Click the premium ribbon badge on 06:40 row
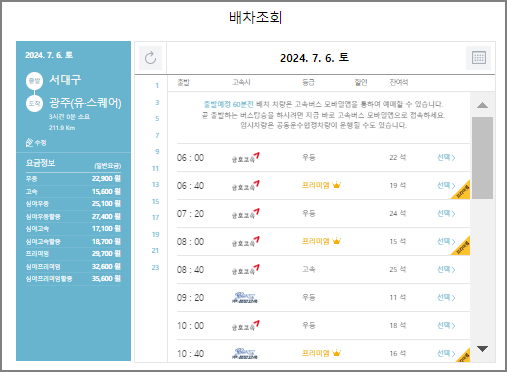This screenshot has width=507, height=372. click(x=462, y=191)
